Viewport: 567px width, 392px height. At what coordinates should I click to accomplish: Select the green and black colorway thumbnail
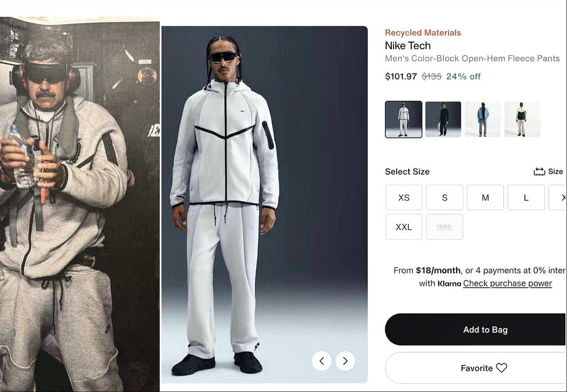click(x=522, y=119)
